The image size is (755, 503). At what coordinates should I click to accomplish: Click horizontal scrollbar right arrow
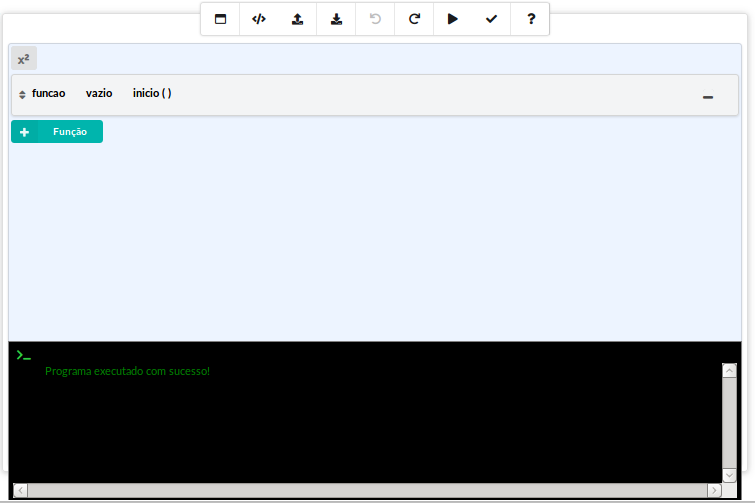coord(714,490)
